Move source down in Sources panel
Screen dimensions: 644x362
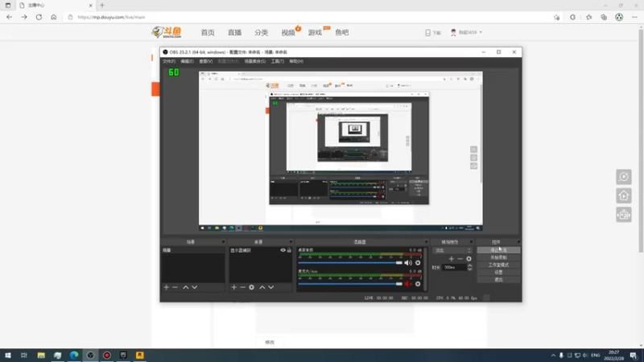tap(271, 287)
